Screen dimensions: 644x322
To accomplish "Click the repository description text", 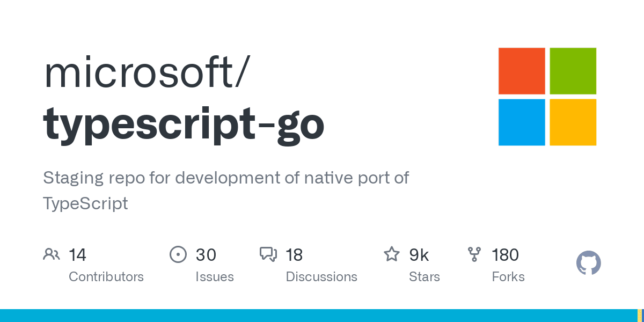I will 226,190.
